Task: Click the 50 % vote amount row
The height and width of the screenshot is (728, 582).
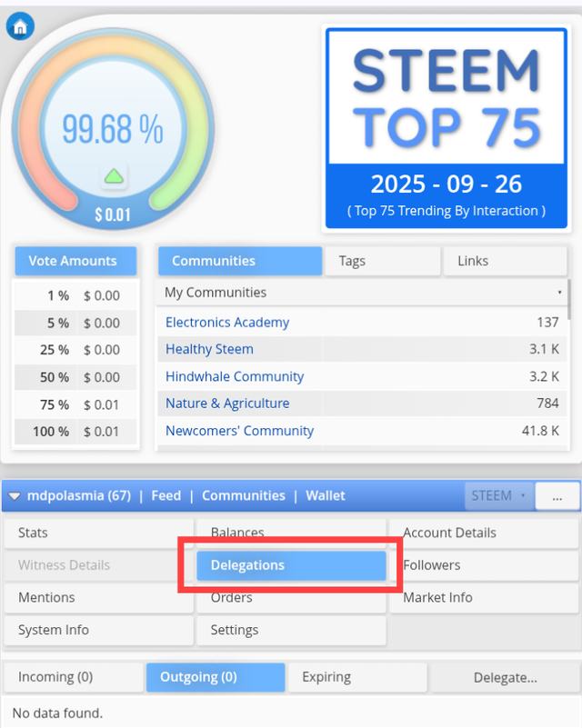Action: click(x=75, y=377)
